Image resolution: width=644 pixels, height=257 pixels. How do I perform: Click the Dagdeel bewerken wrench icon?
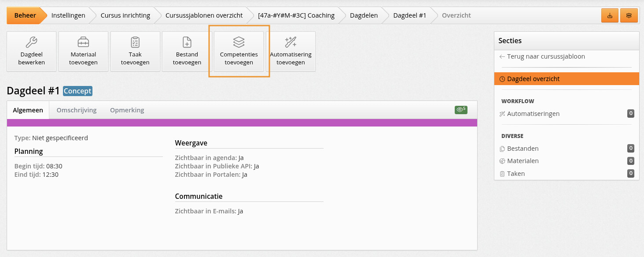pos(32,42)
